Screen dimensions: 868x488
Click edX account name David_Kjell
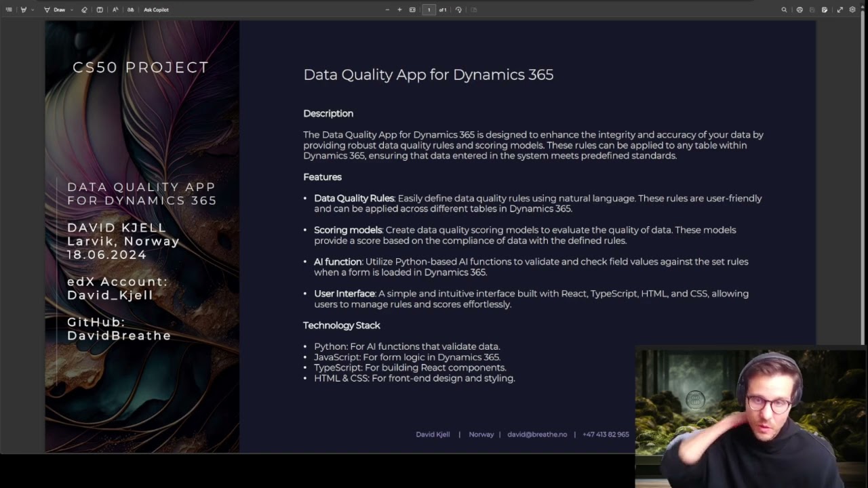tap(111, 296)
